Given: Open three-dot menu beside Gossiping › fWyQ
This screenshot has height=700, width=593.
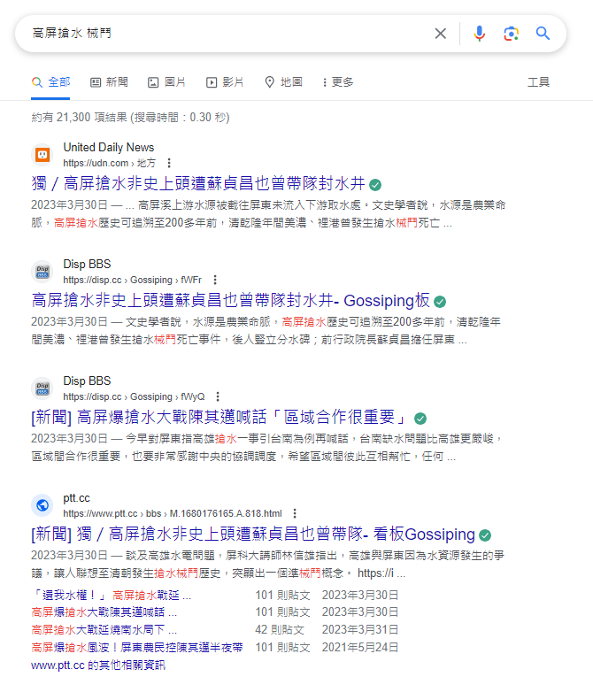Looking at the screenshot, I should (218, 396).
